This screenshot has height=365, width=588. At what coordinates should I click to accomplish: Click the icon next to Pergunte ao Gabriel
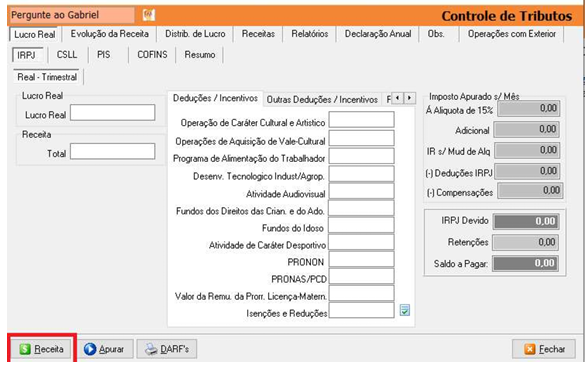click(148, 15)
